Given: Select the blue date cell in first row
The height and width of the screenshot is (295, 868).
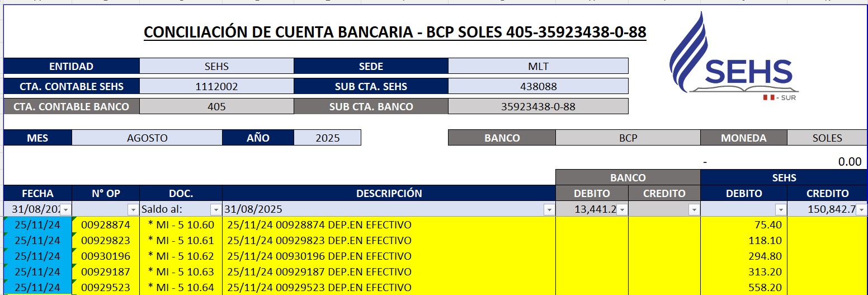Looking at the screenshot, I should tap(38, 225).
